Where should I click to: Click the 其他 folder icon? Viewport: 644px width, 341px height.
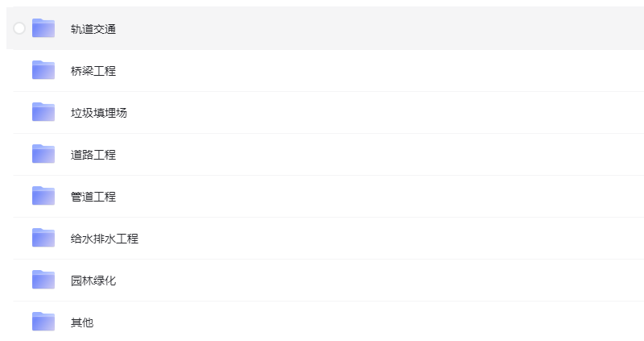pyautogui.click(x=43, y=322)
